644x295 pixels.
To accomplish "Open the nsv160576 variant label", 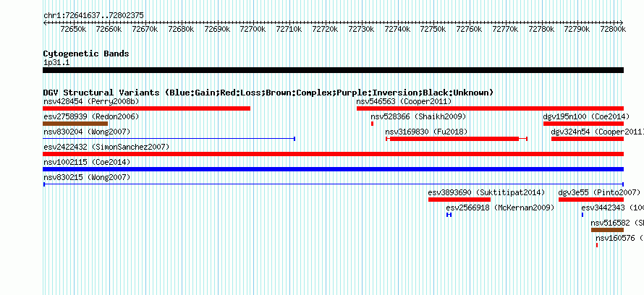I will point(620,239).
